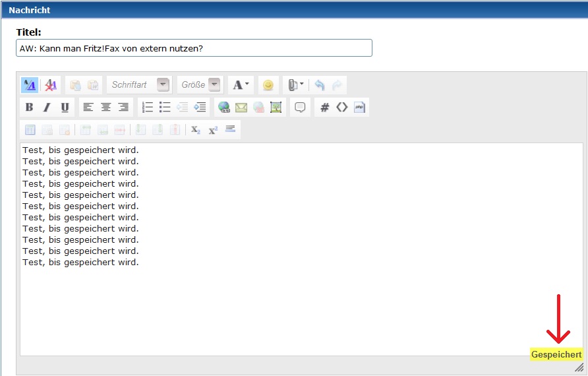Insert a bulleted list
The width and height of the screenshot is (588, 376).
click(x=165, y=108)
